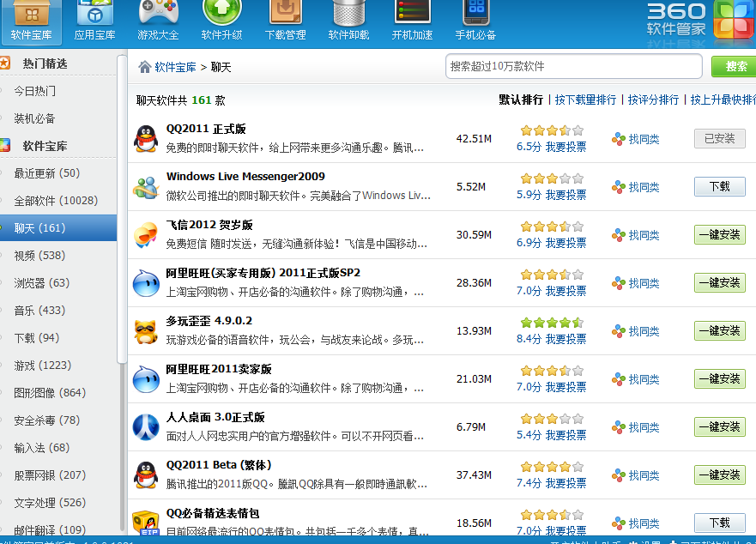The width and height of the screenshot is (756, 544).
Task: Click 已安装 button for QQ2011 正式版
Action: coord(720,139)
